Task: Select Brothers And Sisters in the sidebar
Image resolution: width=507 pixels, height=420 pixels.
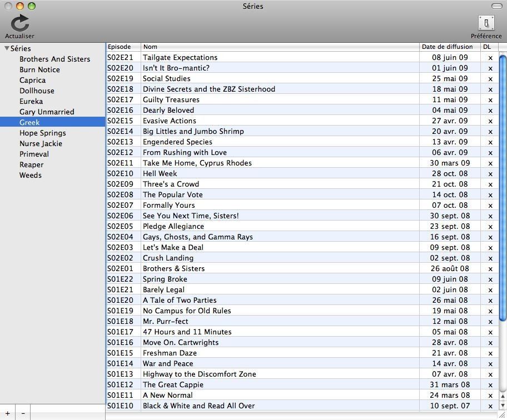Action: click(53, 59)
